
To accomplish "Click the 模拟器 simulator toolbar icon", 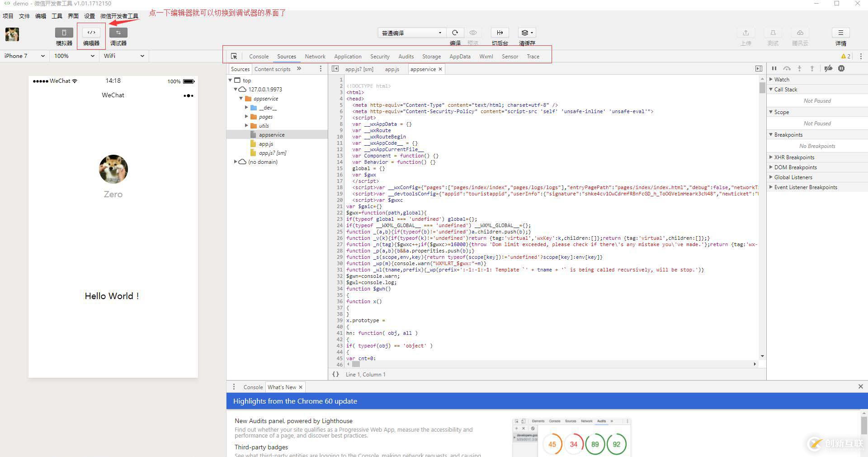I will [x=64, y=33].
